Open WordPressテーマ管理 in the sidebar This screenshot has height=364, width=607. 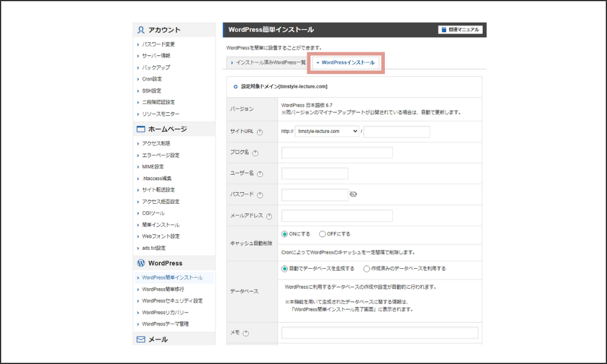[165, 324]
